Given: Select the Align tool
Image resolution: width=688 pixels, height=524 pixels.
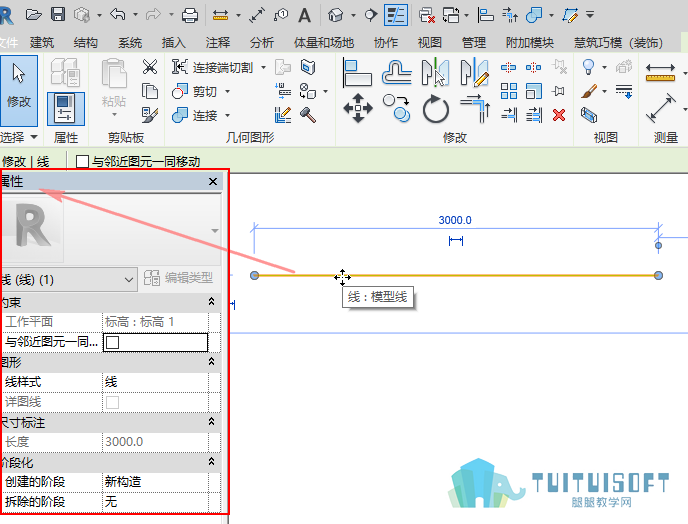Looking at the screenshot, I should (357, 73).
